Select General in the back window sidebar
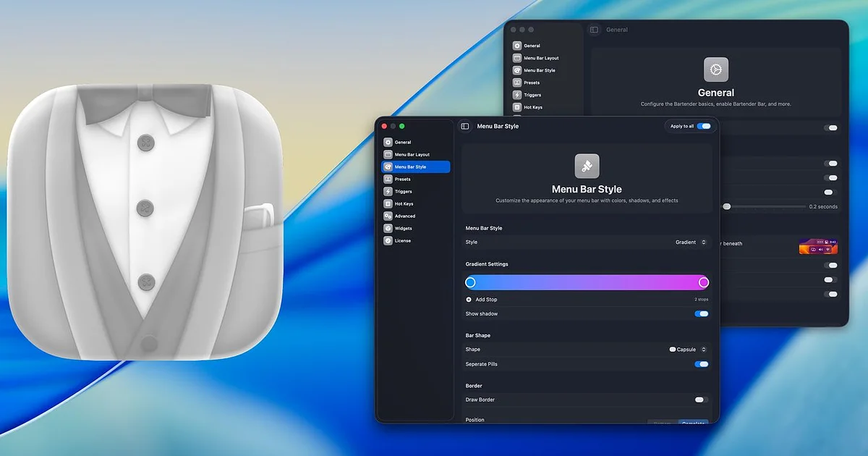 pos(545,46)
